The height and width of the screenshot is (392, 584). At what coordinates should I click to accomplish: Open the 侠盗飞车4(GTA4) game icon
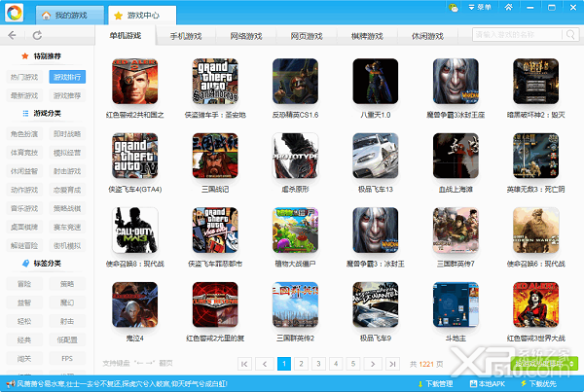pos(135,156)
